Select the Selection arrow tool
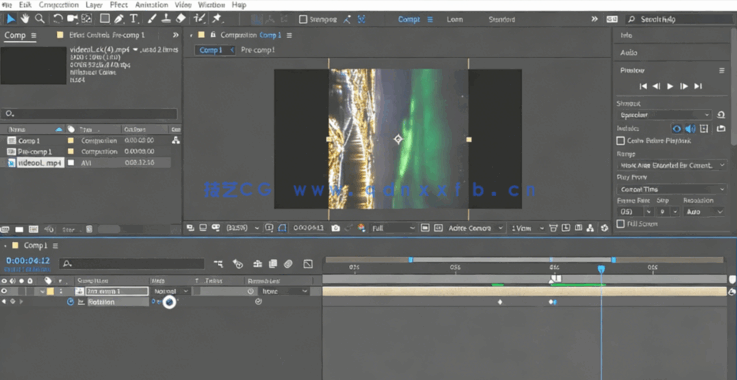737x380 pixels. tap(11, 19)
